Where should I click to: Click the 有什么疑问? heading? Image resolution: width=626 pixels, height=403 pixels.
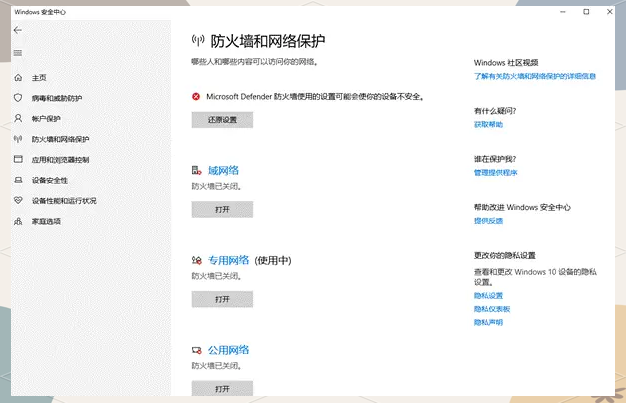click(495, 111)
